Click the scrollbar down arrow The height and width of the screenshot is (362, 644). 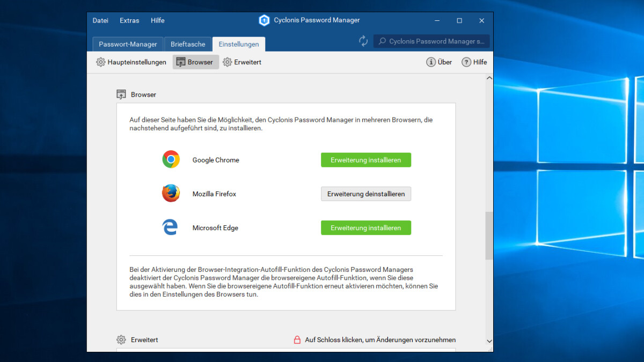tap(489, 341)
